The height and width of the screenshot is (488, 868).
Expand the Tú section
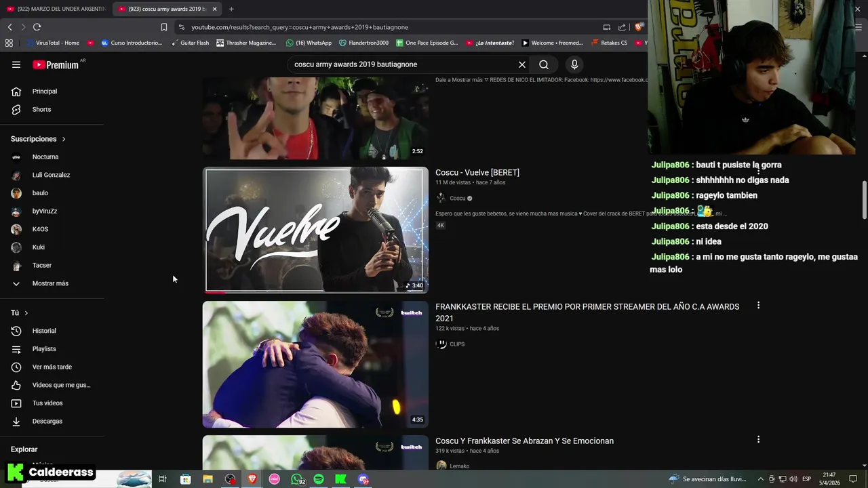click(20, 313)
